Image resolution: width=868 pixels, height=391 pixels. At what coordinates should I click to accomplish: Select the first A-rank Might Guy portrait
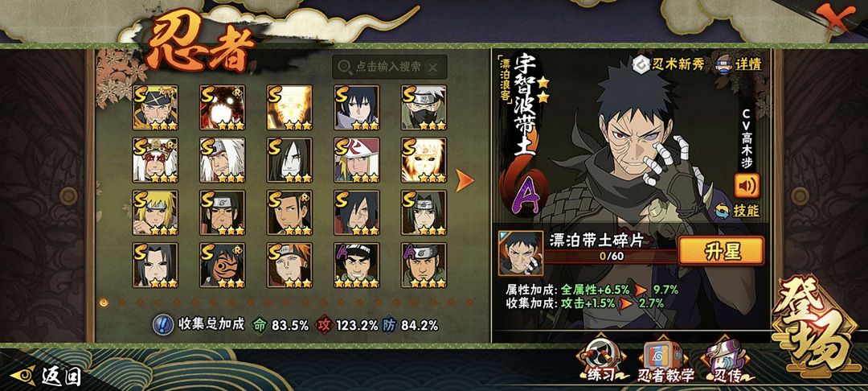tap(357, 265)
